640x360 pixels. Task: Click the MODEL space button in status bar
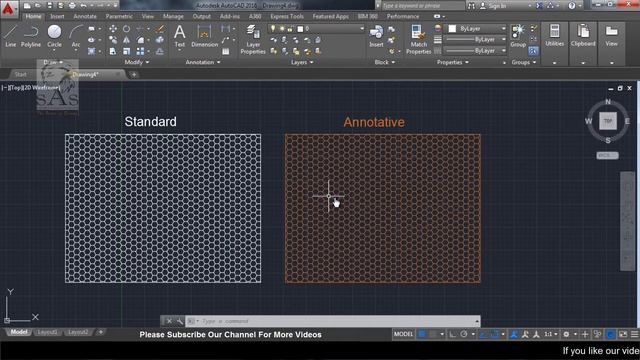coord(403,334)
